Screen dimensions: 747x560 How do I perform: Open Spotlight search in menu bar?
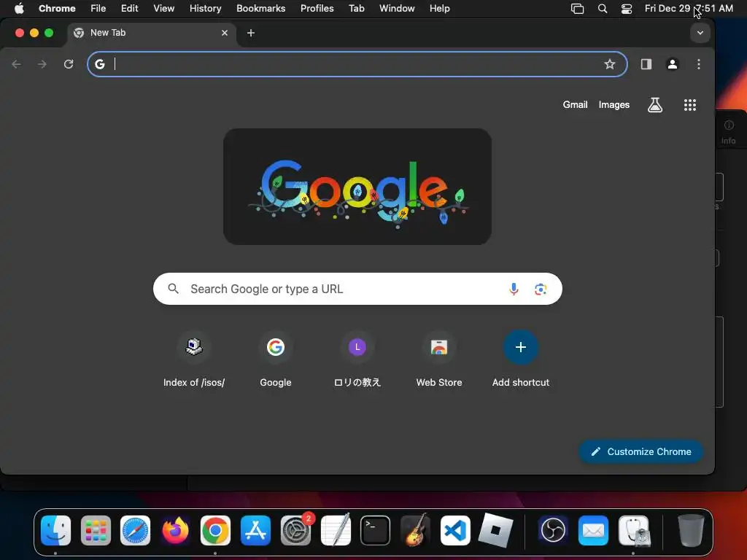tap(602, 9)
